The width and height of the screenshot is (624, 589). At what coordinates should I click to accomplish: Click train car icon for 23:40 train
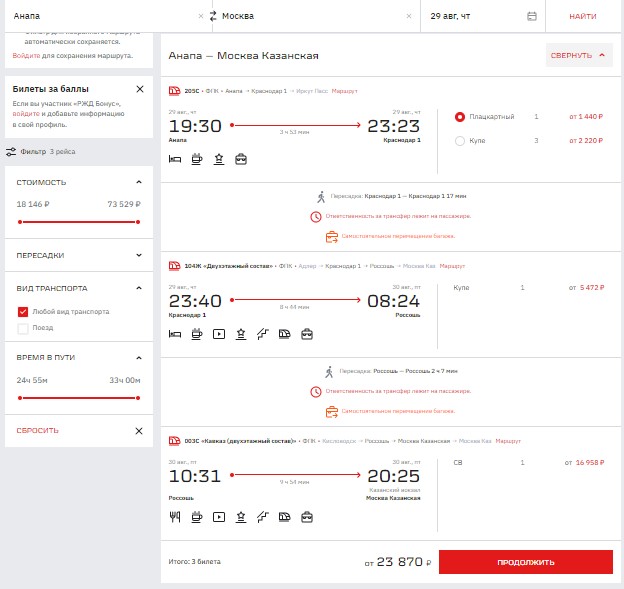click(x=285, y=334)
